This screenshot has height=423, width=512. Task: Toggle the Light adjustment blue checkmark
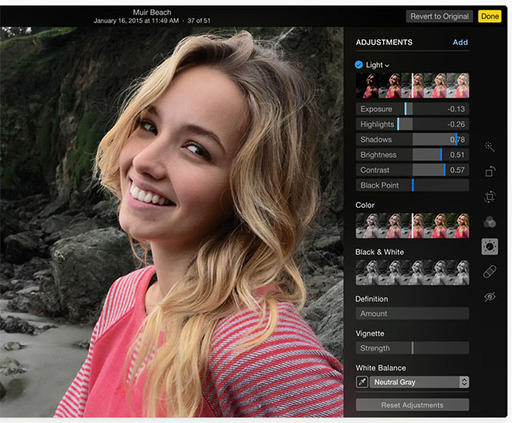tap(359, 65)
